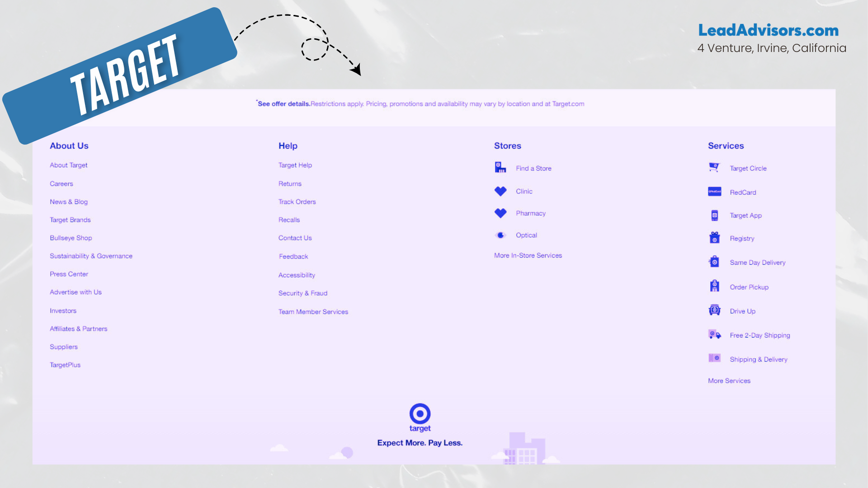Click the See offer details link
Viewport: 868px width, 488px height.
(284, 104)
